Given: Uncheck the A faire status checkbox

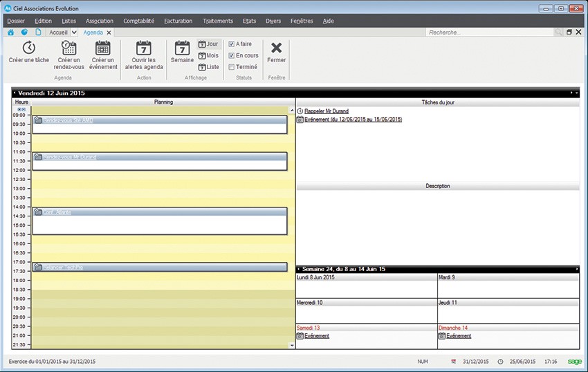Looking at the screenshot, I should (x=232, y=44).
